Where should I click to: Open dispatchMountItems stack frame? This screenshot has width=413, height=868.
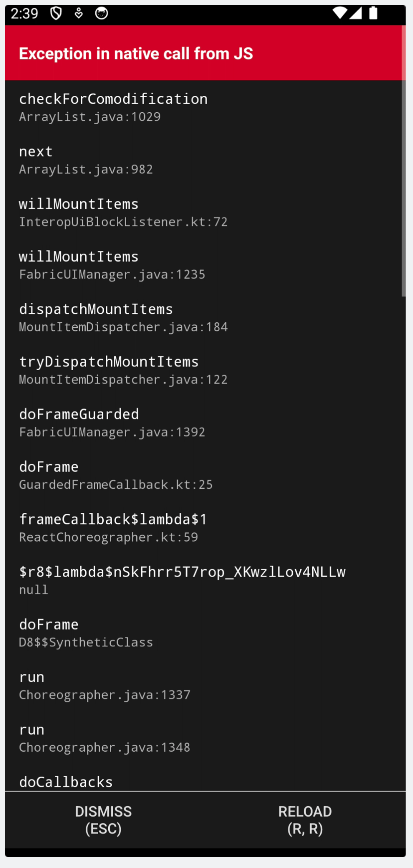click(x=204, y=317)
